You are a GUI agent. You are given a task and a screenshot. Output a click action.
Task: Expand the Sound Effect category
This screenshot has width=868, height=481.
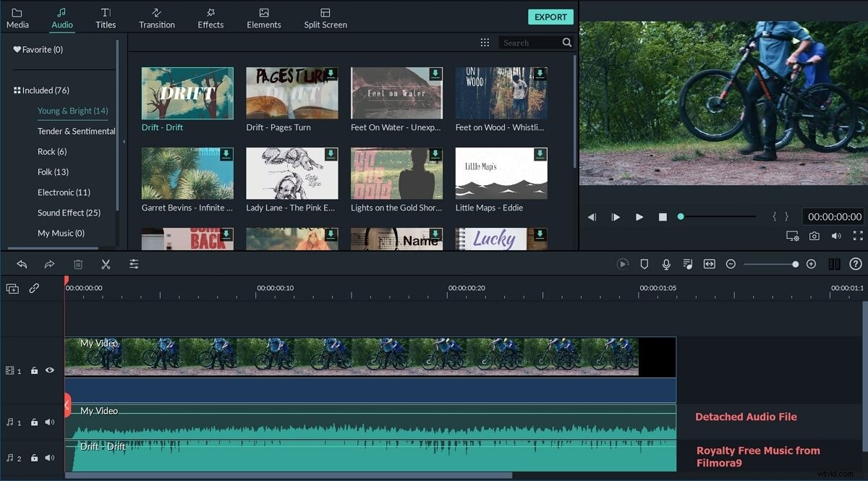click(x=69, y=212)
